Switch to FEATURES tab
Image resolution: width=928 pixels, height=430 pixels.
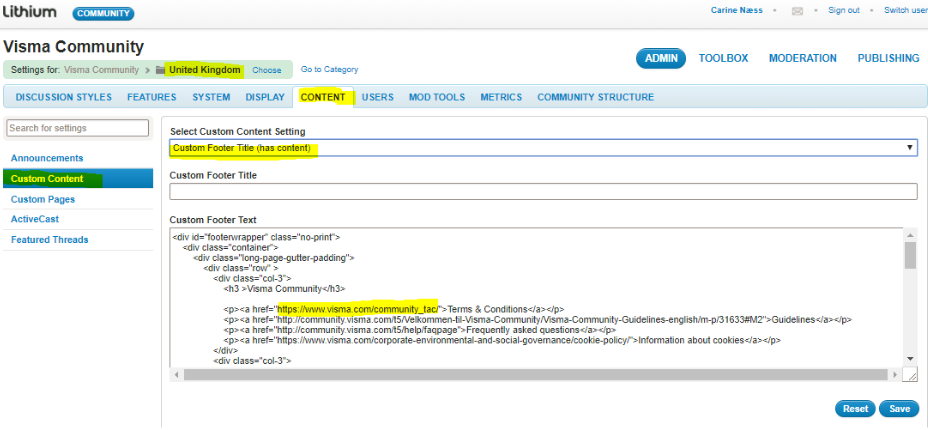152,97
